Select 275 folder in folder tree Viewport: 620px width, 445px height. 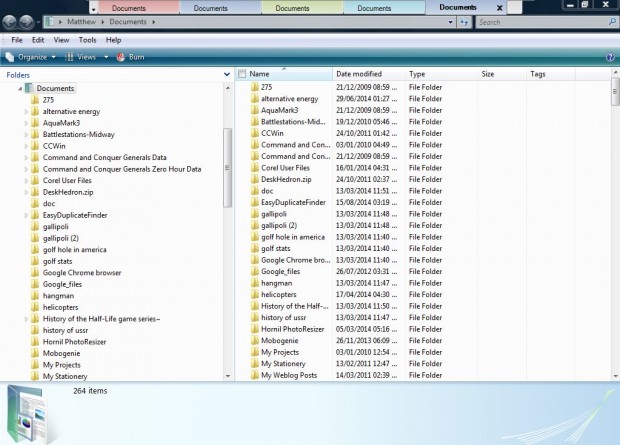point(48,100)
